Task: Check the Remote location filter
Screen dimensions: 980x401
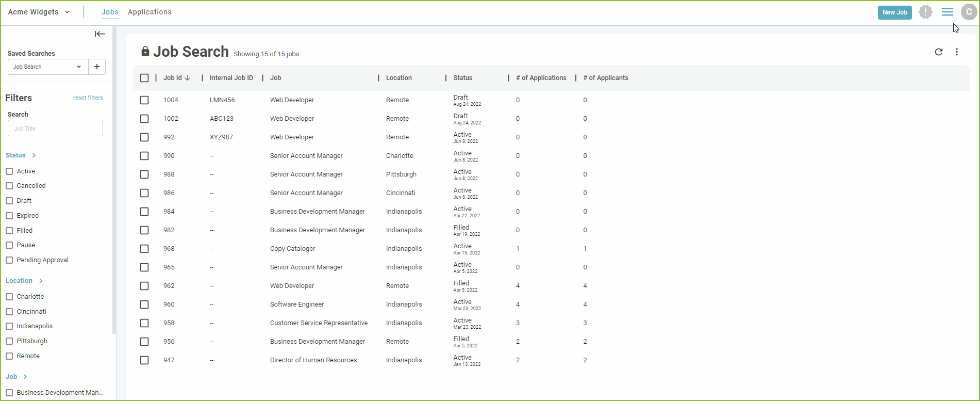Action: 9,356
